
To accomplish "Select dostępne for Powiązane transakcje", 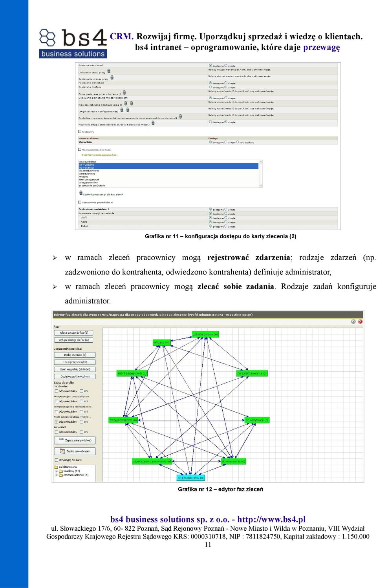I will click(x=210, y=83).
